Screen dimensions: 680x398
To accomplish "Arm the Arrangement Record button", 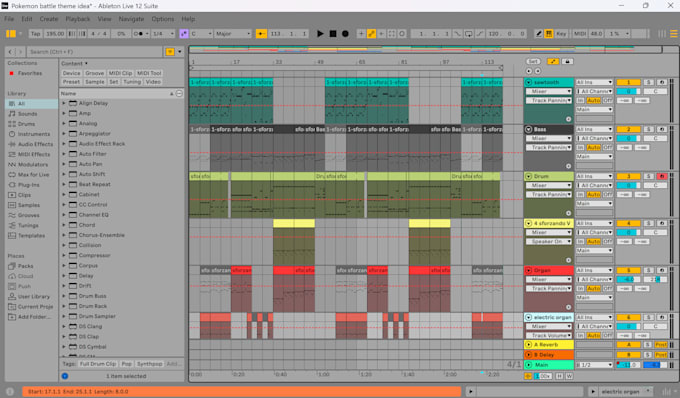I will [x=345, y=33].
